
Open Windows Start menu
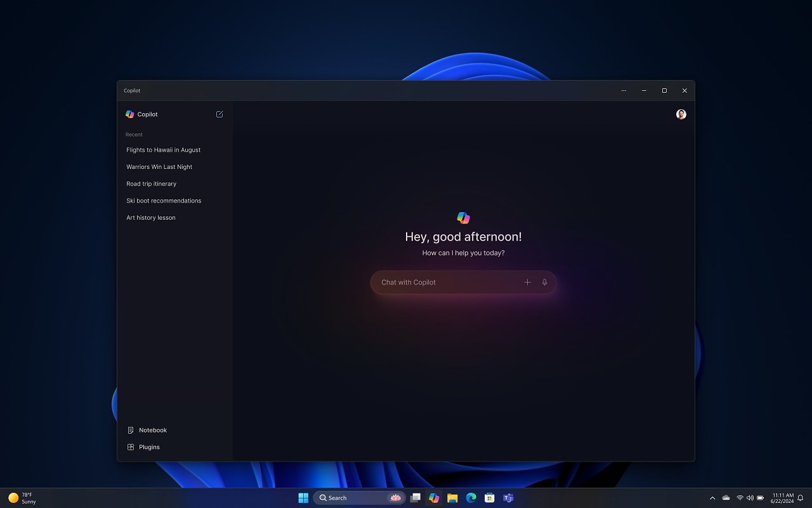[303, 498]
